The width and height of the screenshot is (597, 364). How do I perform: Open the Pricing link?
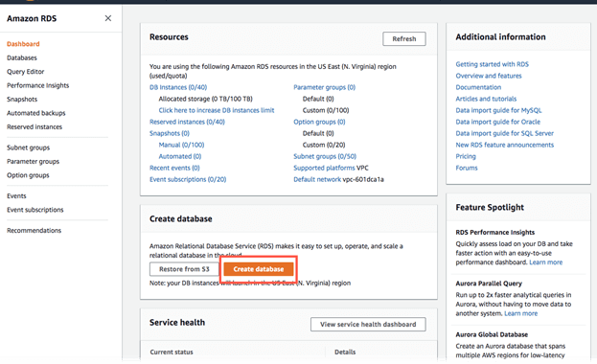tap(466, 156)
